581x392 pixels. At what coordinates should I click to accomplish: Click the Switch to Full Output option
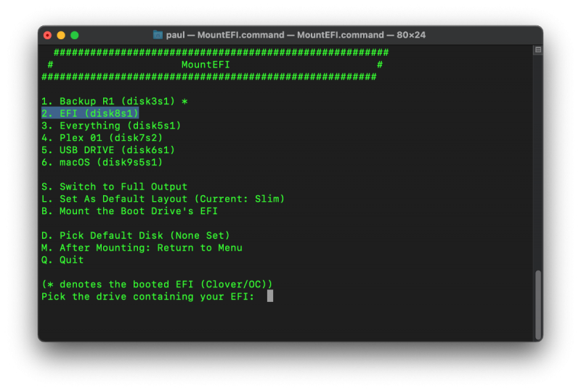pyautogui.click(x=114, y=187)
